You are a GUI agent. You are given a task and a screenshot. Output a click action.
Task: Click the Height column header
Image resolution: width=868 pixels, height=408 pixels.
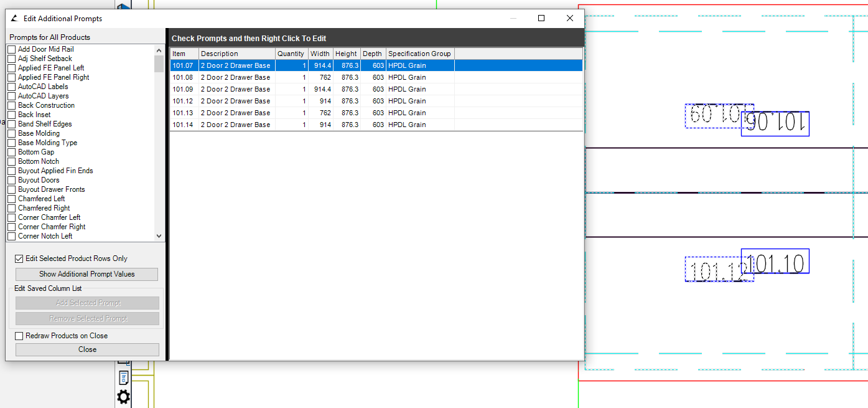click(347, 54)
